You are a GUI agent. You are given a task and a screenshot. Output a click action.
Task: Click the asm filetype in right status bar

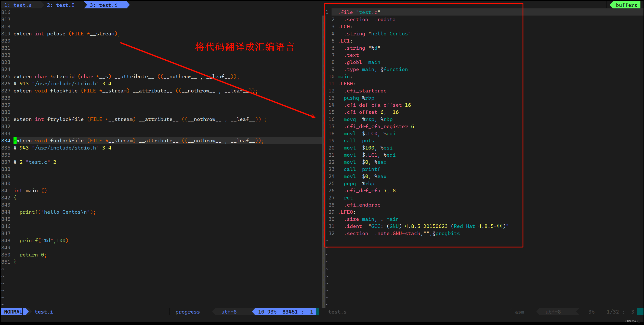519,312
